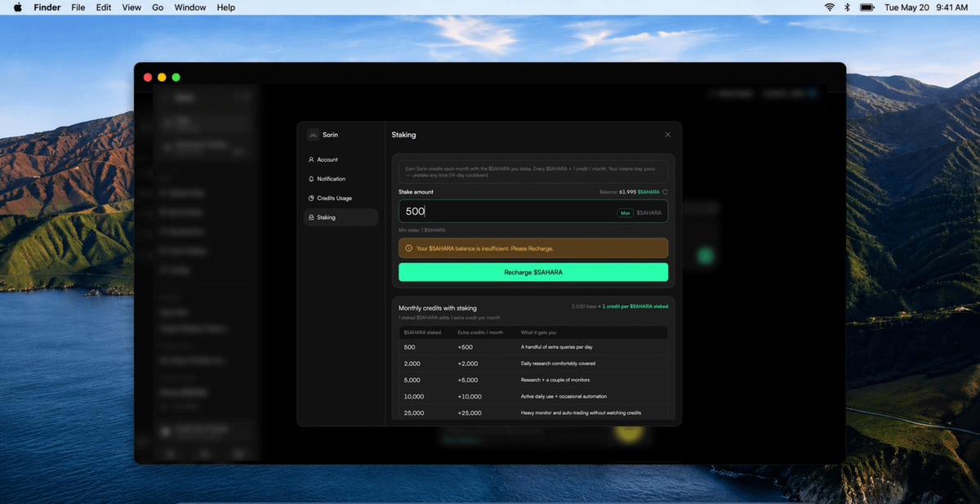The width and height of the screenshot is (980, 504).
Task: Click 'A handful of extra queries per day'
Action: coord(557,347)
